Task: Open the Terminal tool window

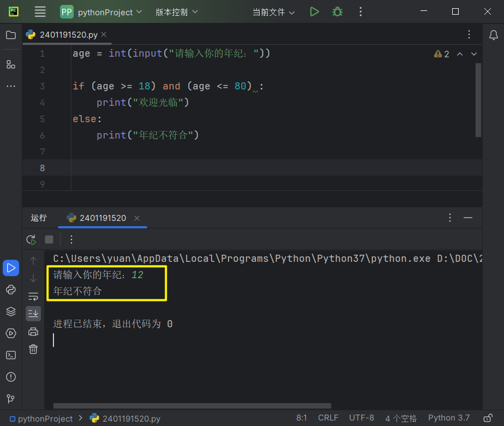Action: click(x=11, y=355)
